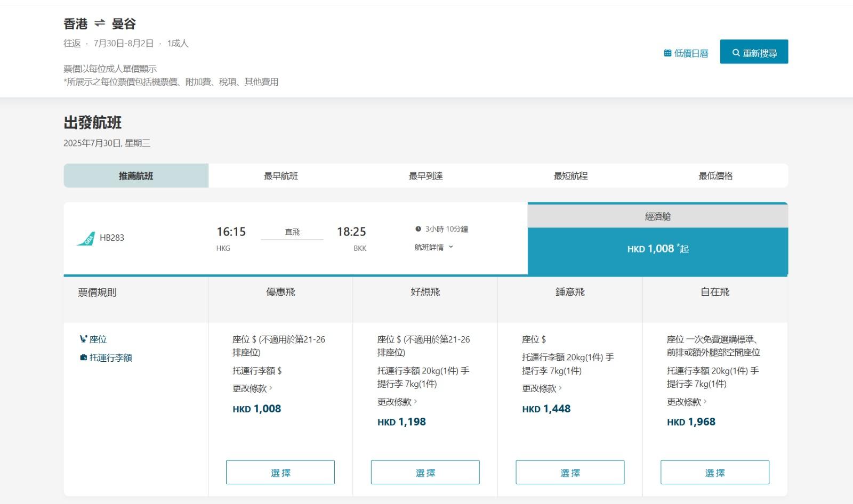The width and height of the screenshot is (853, 504).
Task: Expand 更改條款 under the 好想飛 fare
Action: [397, 402]
